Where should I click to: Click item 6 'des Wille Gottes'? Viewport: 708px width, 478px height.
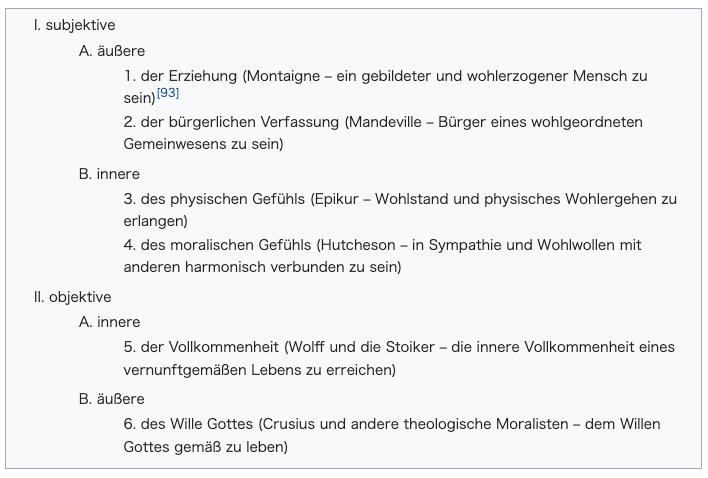[x=197, y=424]
